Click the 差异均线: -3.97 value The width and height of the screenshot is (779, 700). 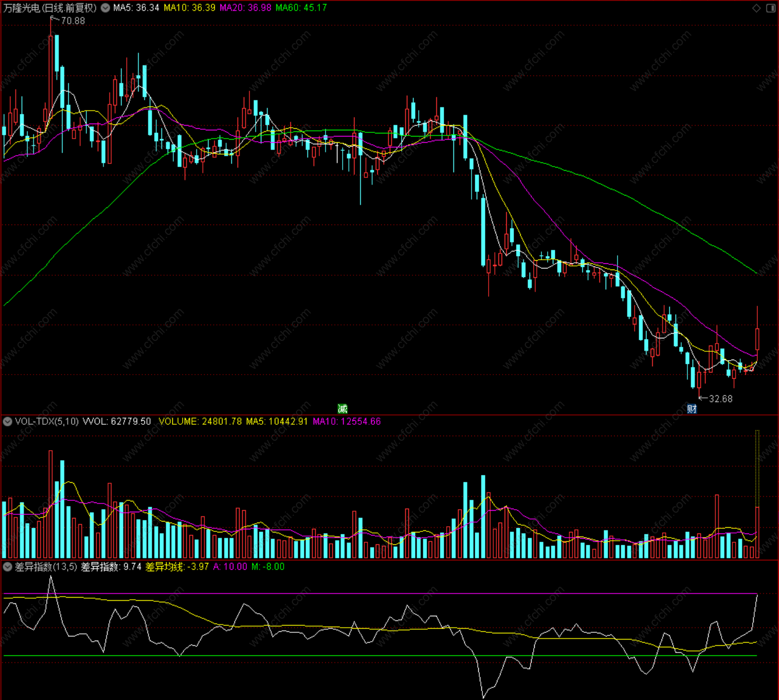(177, 567)
